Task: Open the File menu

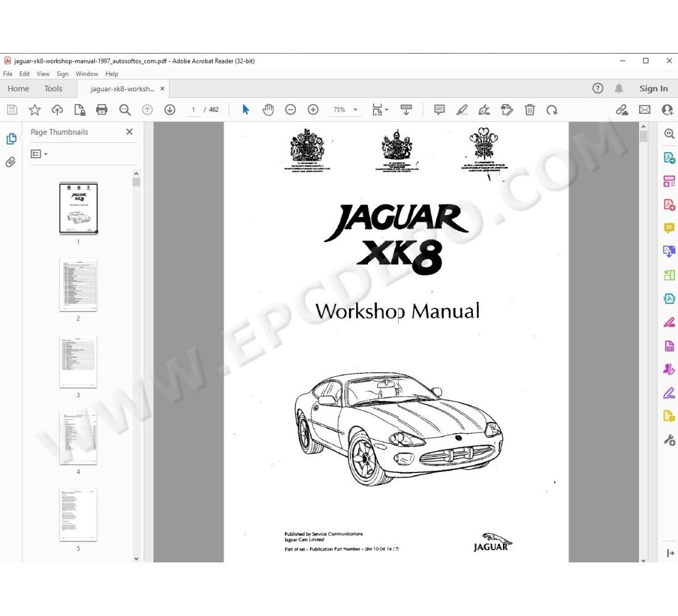Action: [8, 74]
